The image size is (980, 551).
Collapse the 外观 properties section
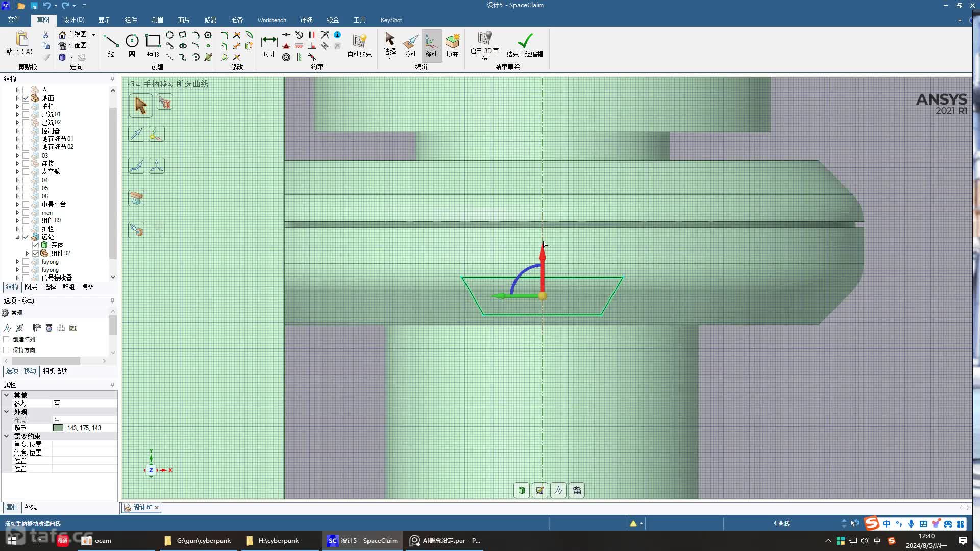[x=7, y=412]
